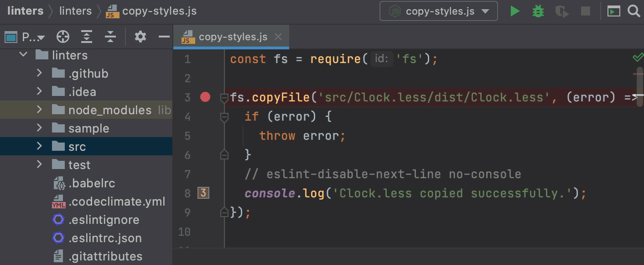This screenshot has width=644, height=265.
Task: Open the inspections checkmark widget
Action: [x=638, y=58]
